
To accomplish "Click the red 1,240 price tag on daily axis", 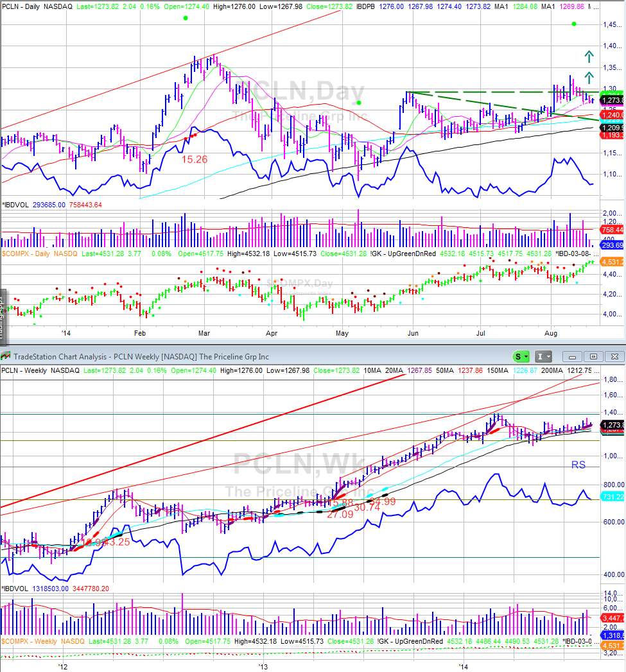I will (613, 115).
